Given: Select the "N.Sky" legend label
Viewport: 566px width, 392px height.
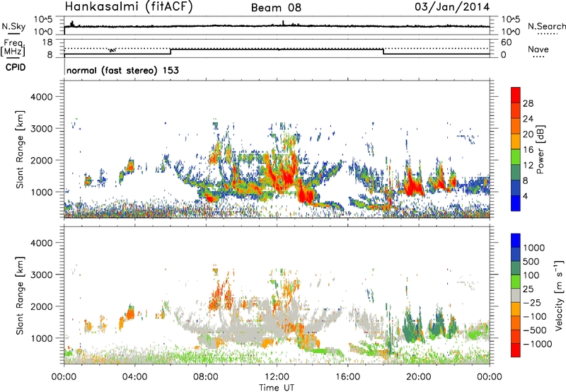Looking at the screenshot, I should click(13, 26).
